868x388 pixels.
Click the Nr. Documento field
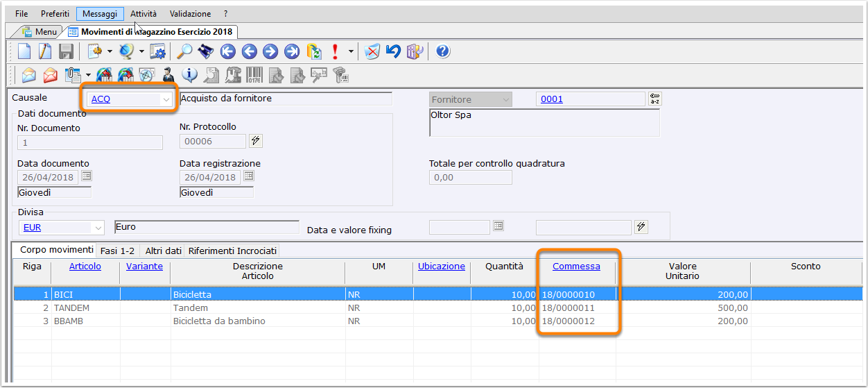(90, 142)
